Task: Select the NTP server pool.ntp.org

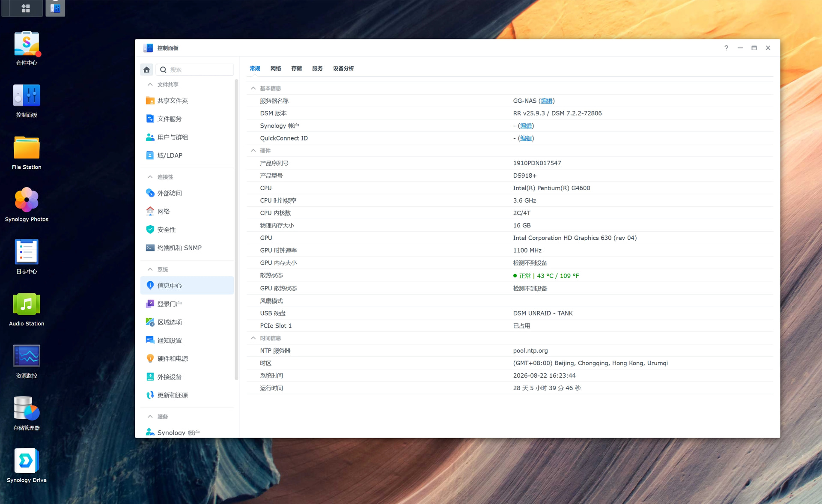Action: [530, 351]
